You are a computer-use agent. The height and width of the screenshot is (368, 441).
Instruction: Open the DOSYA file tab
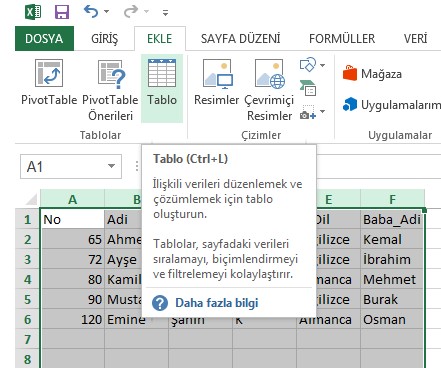(44, 39)
